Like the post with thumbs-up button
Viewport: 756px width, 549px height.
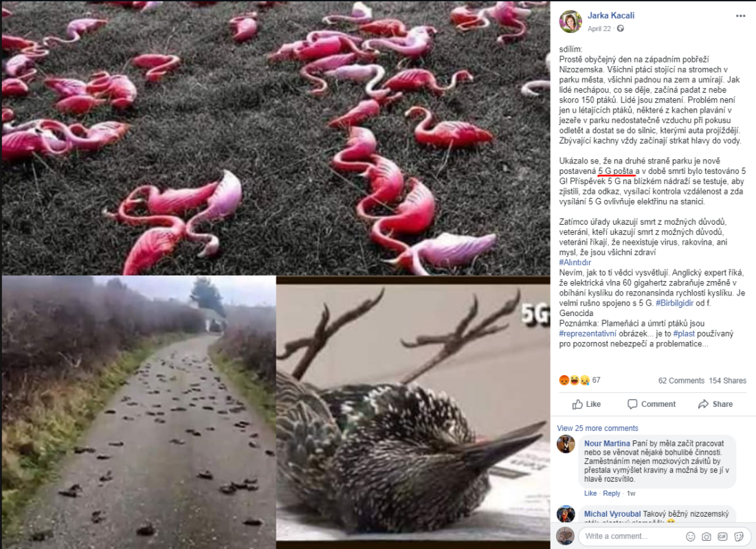(586, 404)
